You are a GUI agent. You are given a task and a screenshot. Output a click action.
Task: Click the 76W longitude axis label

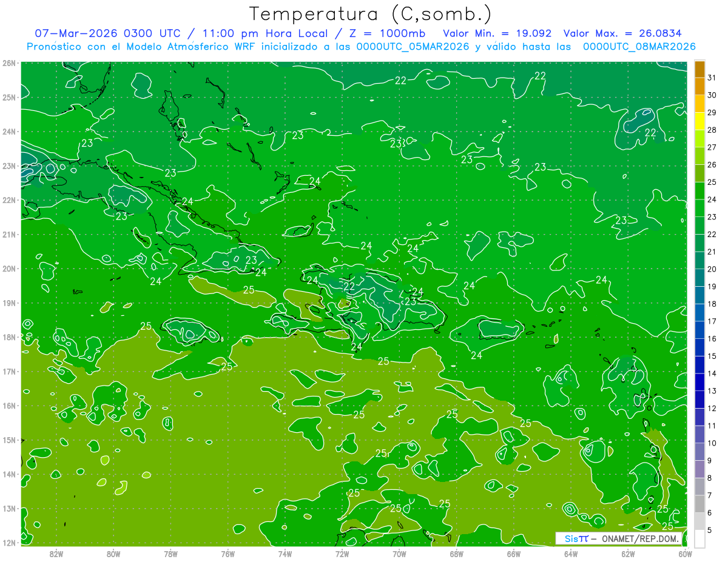coord(227,554)
